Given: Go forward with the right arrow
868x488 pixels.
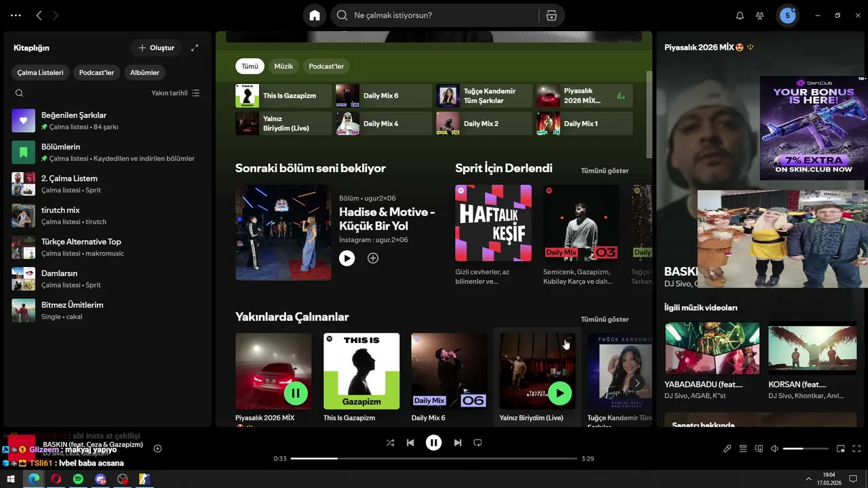Looking at the screenshot, I should pyautogui.click(x=56, y=15).
